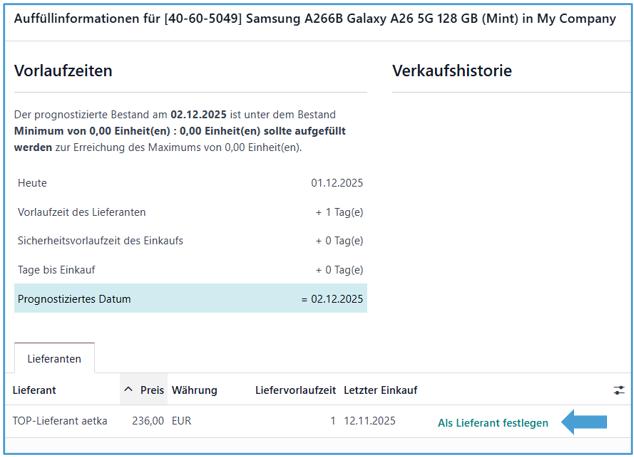This screenshot has width=634, height=457.
Task: Click the blue arrow pointing left
Action: 584,423
